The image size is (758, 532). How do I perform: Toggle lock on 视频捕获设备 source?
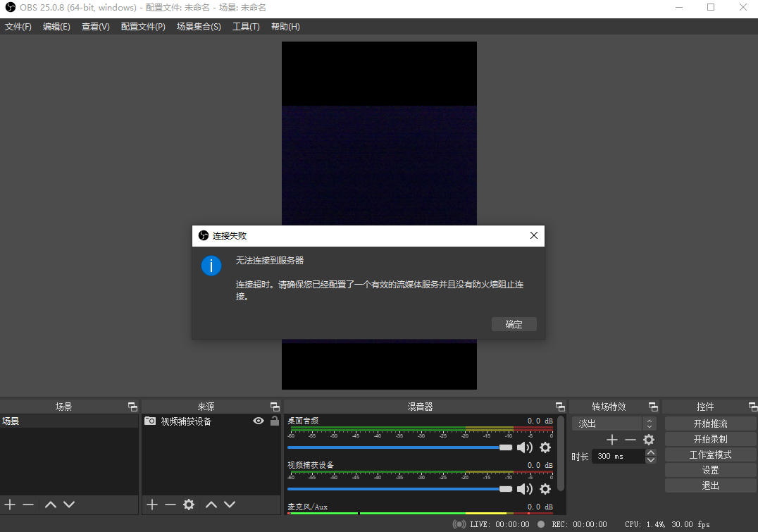click(x=274, y=421)
